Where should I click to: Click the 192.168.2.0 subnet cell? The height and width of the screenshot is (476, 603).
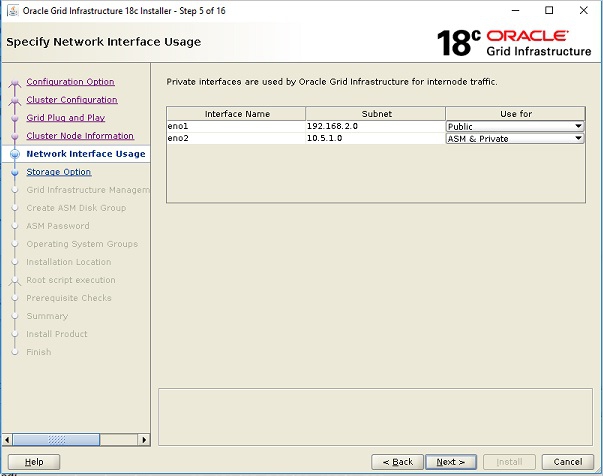(x=376, y=126)
